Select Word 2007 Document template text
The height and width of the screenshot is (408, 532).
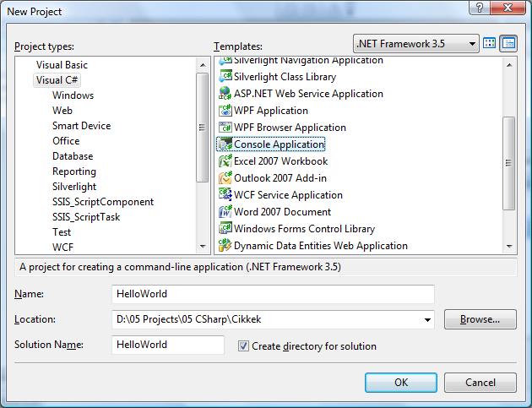click(x=282, y=212)
